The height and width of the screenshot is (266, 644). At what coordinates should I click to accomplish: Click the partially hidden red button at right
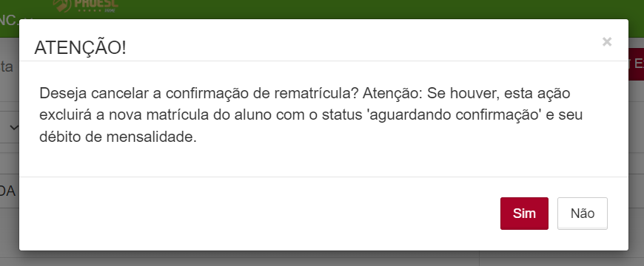[x=636, y=64]
